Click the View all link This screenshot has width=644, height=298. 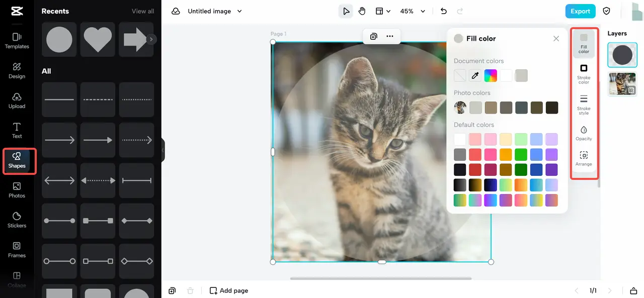coord(143,11)
